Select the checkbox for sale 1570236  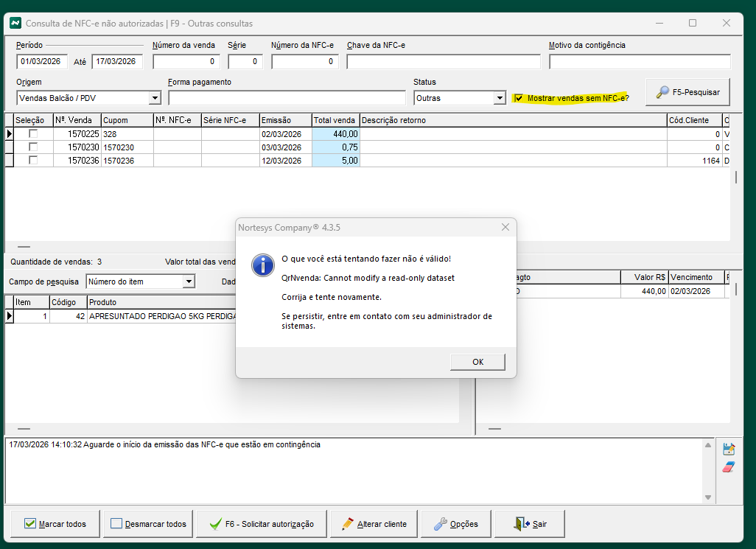(33, 161)
